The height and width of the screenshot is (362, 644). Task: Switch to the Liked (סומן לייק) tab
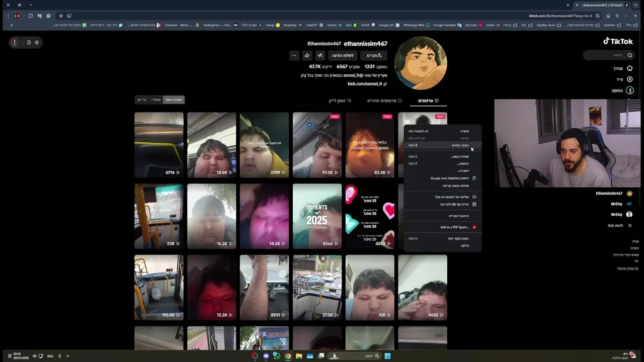coord(340,101)
